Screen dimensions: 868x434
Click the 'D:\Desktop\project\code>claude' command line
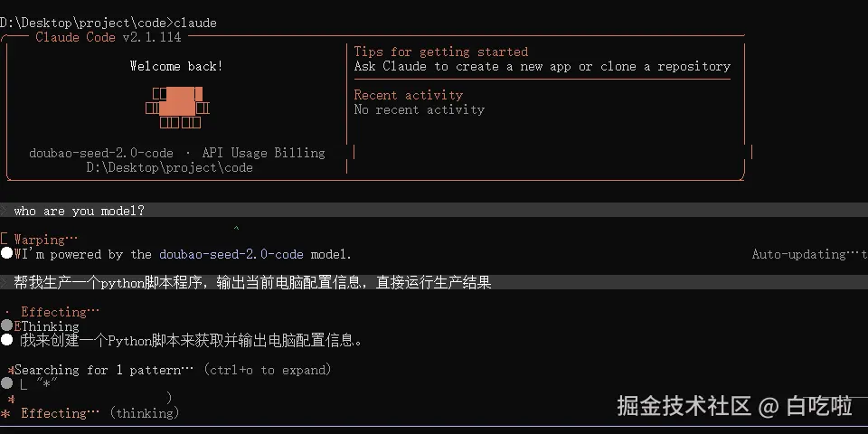pyautogui.click(x=108, y=24)
